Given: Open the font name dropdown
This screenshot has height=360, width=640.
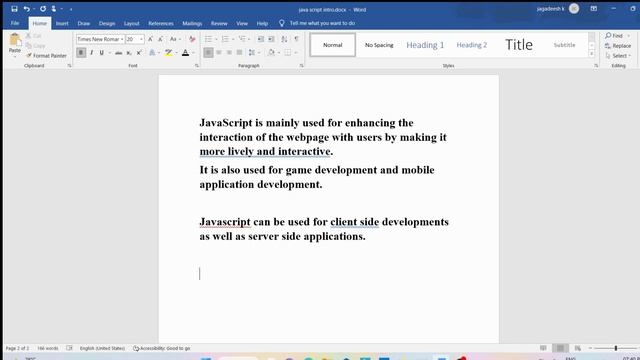Looking at the screenshot, I should [122, 39].
